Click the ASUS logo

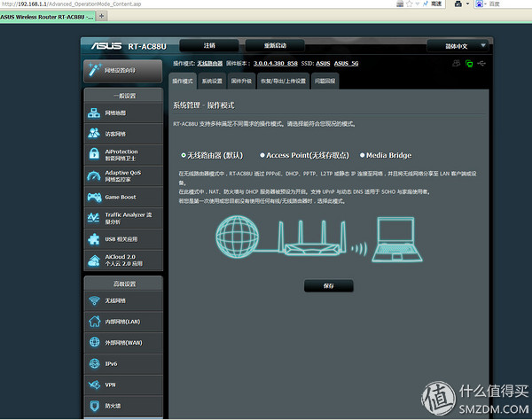pyautogui.click(x=106, y=46)
